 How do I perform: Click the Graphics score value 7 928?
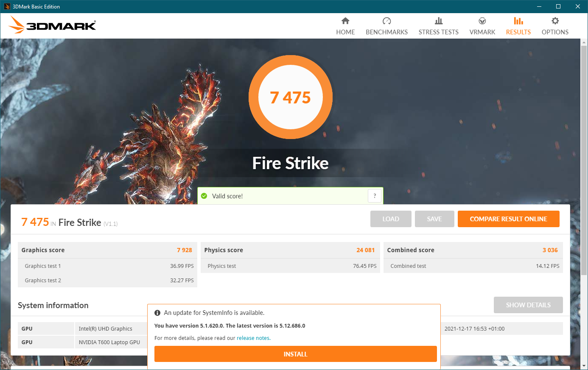(x=185, y=250)
